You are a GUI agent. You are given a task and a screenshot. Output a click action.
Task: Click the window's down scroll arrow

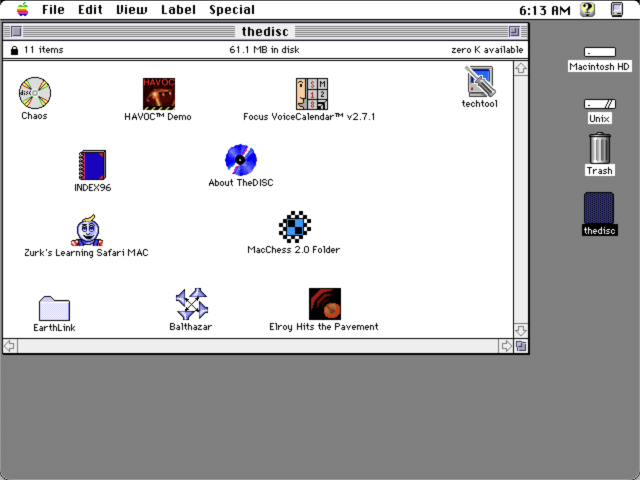[x=520, y=330]
